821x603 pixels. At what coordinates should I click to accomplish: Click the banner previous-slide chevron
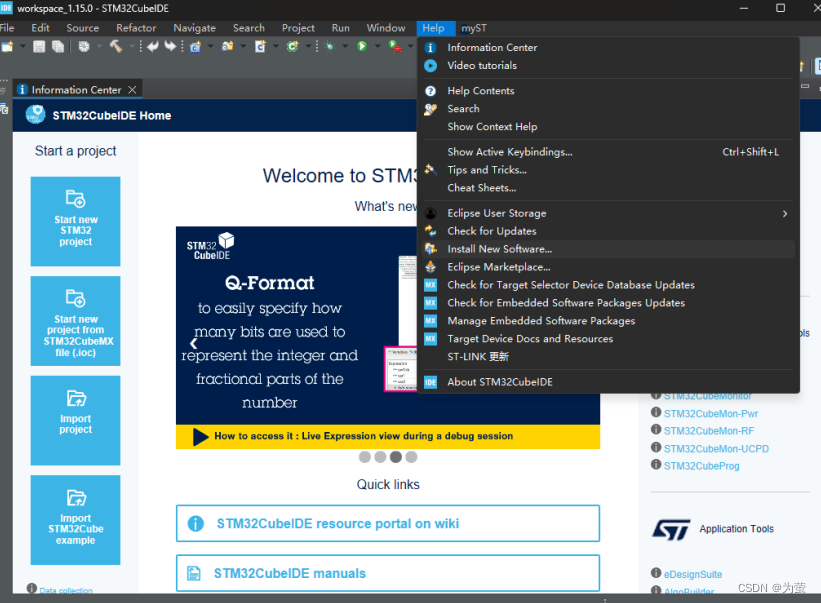click(x=194, y=343)
